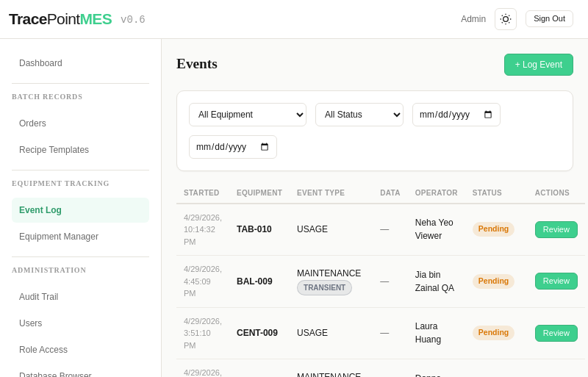Click the + Log Event button
588x377 pixels.
(x=539, y=65)
